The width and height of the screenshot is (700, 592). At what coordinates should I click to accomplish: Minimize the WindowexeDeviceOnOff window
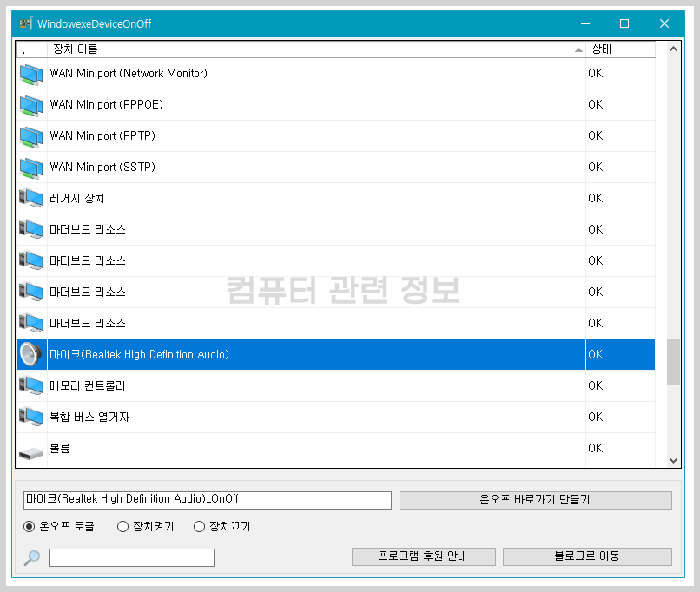click(585, 23)
